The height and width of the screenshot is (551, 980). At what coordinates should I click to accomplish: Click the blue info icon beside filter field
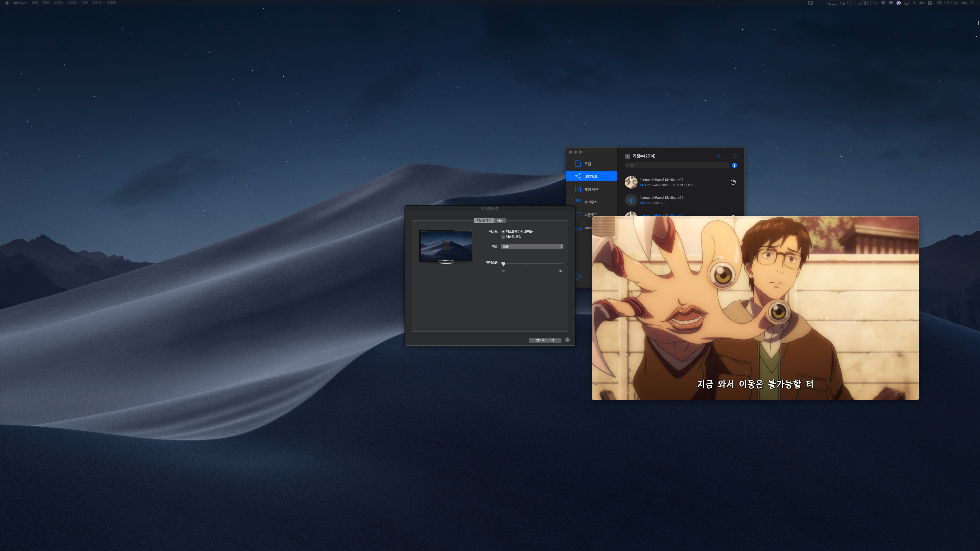click(734, 165)
